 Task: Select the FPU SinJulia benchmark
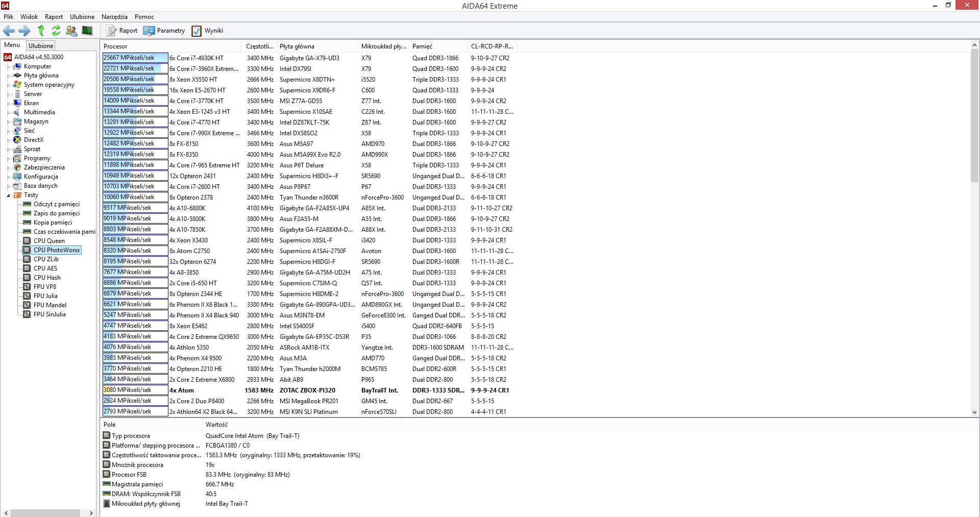tap(50, 314)
